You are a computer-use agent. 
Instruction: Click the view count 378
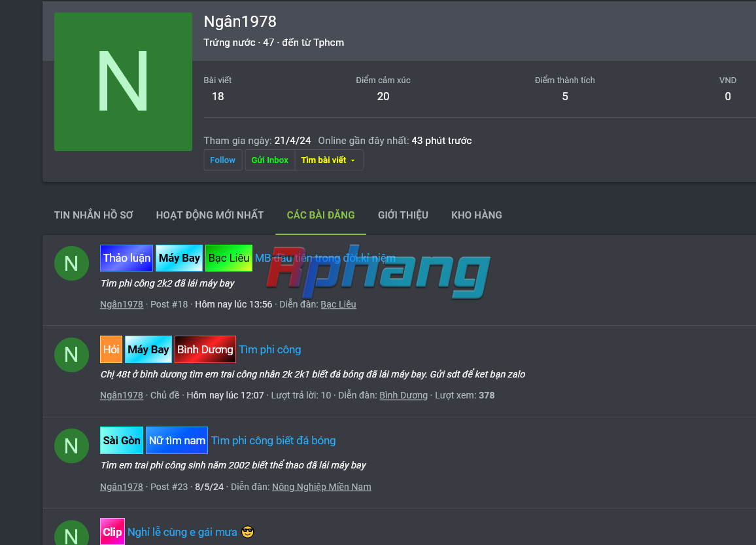(487, 395)
